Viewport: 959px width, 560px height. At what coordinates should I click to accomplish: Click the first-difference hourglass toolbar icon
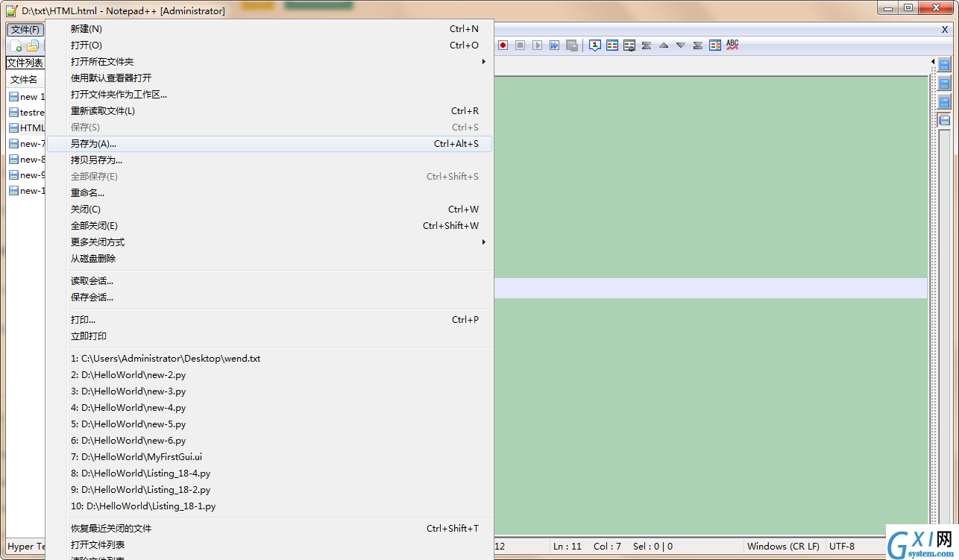pyautogui.click(x=647, y=45)
